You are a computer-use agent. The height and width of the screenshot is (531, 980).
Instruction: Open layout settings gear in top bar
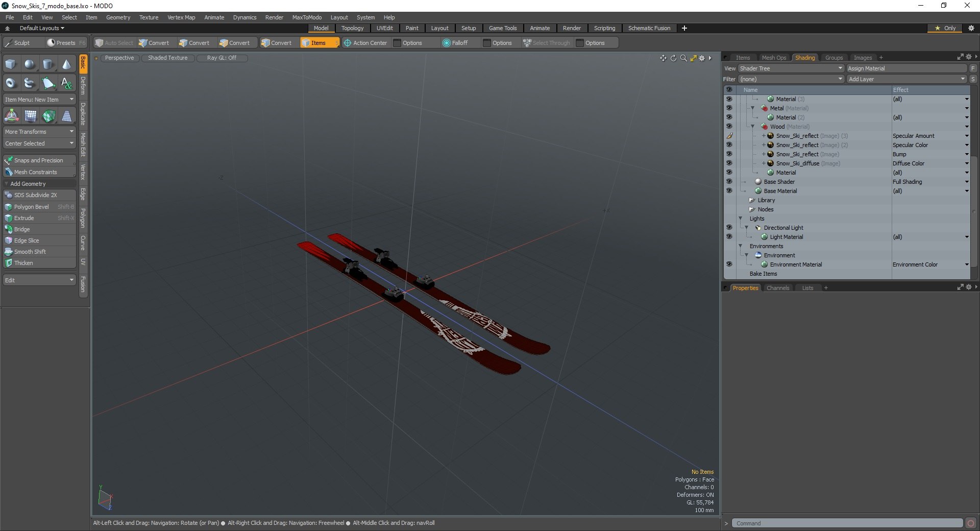pyautogui.click(x=971, y=28)
